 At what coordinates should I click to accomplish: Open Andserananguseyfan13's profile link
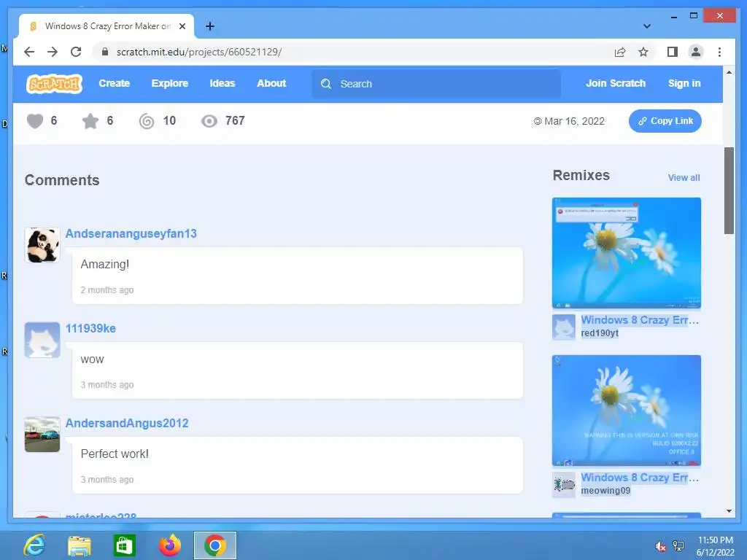point(131,233)
